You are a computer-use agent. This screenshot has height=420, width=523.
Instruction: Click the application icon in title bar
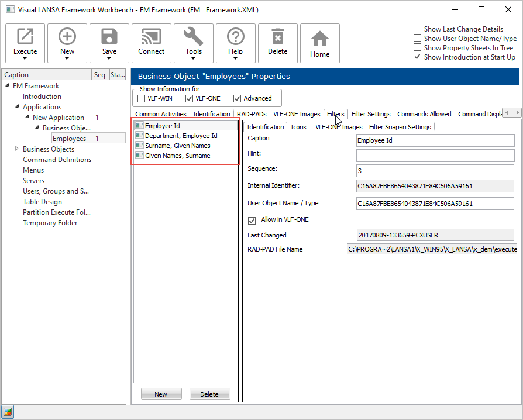10,9
